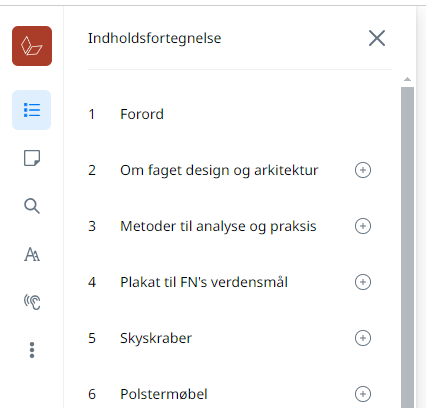The width and height of the screenshot is (426, 408).
Task: Expand chapter Om faget design og arkitektur
Action: (363, 170)
